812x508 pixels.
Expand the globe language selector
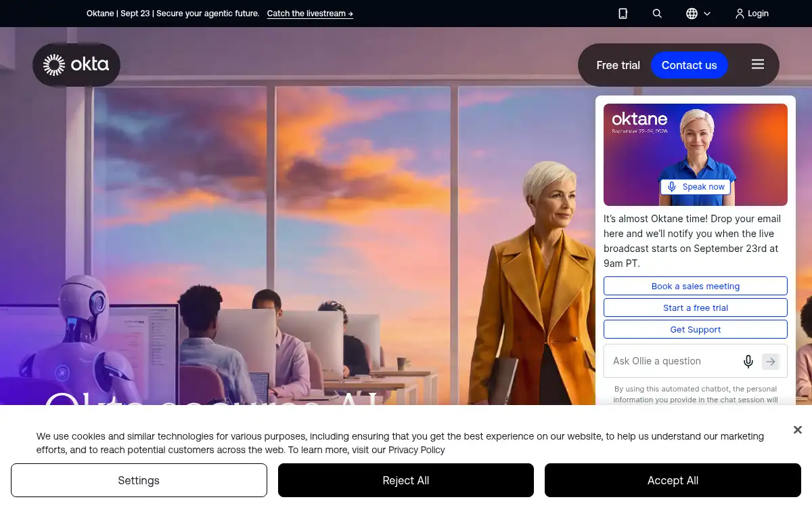pyautogui.click(x=698, y=14)
